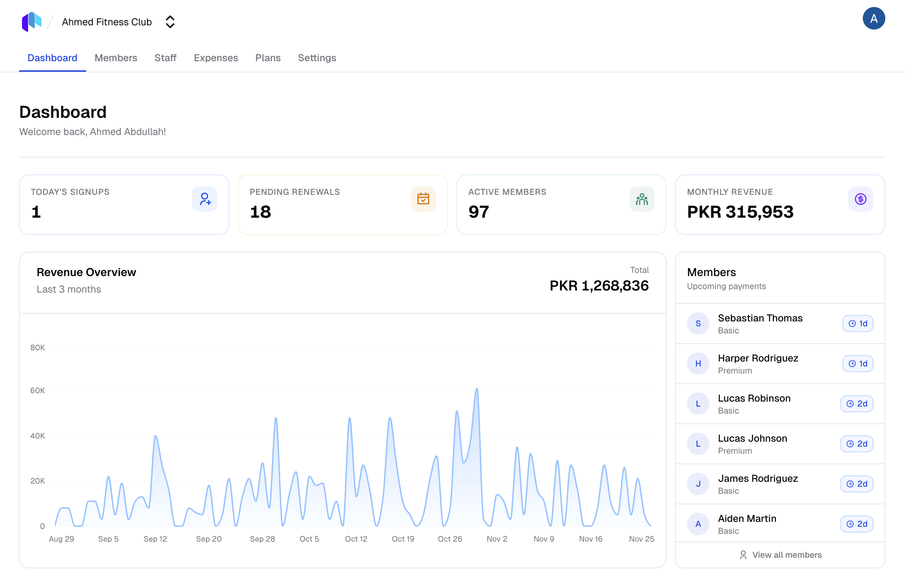The image size is (905, 588).
Task: Click the calendar icon on Pending Renewals card
Action: point(423,199)
